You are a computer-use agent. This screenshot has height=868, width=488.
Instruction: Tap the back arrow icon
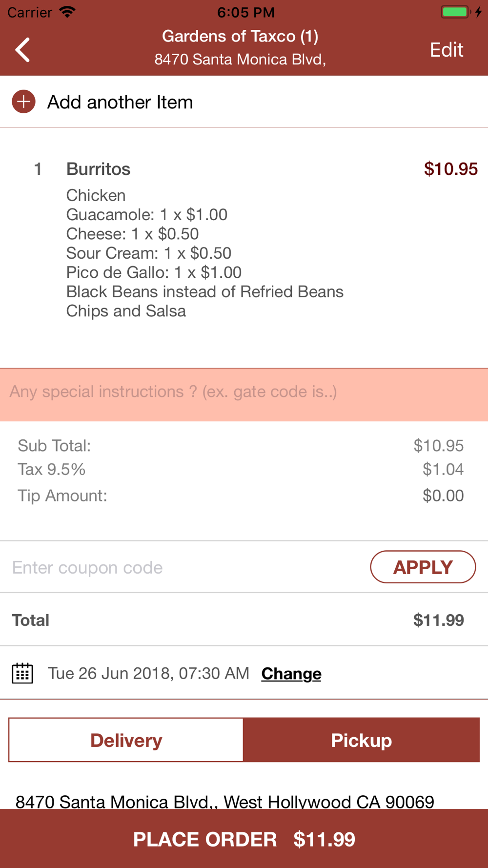pyautogui.click(x=22, y=50)
